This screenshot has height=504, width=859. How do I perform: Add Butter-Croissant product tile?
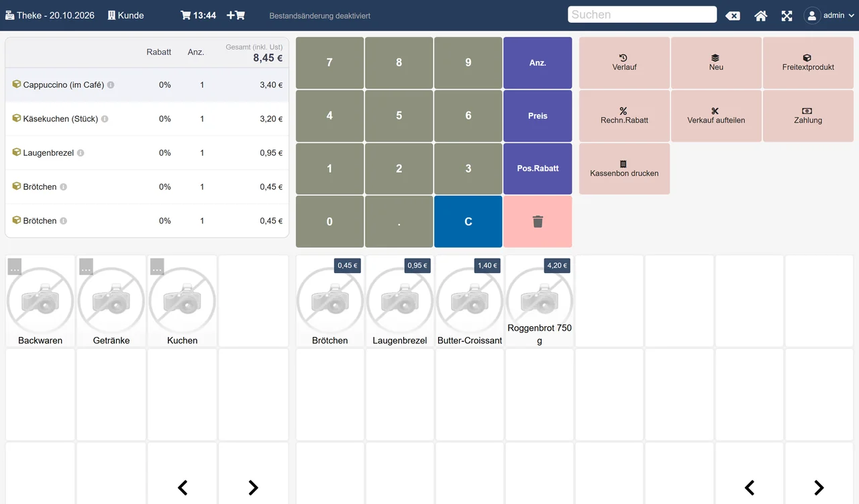click(470, 301)
